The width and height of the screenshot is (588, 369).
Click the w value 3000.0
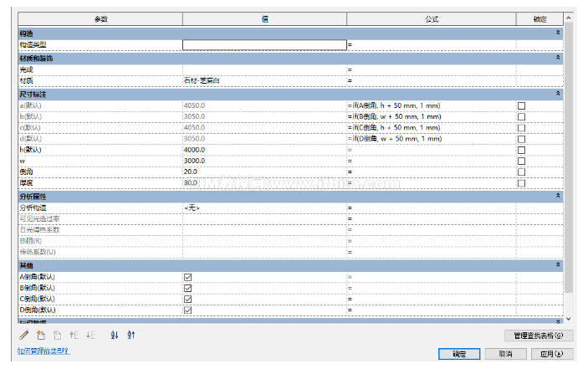click(194, 161)
